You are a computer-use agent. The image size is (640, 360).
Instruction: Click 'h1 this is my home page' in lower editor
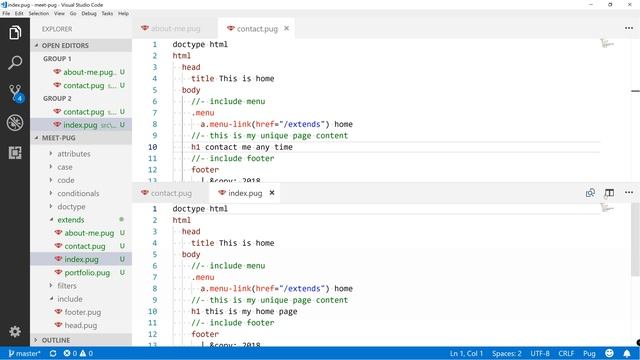(x=244, y=311)
